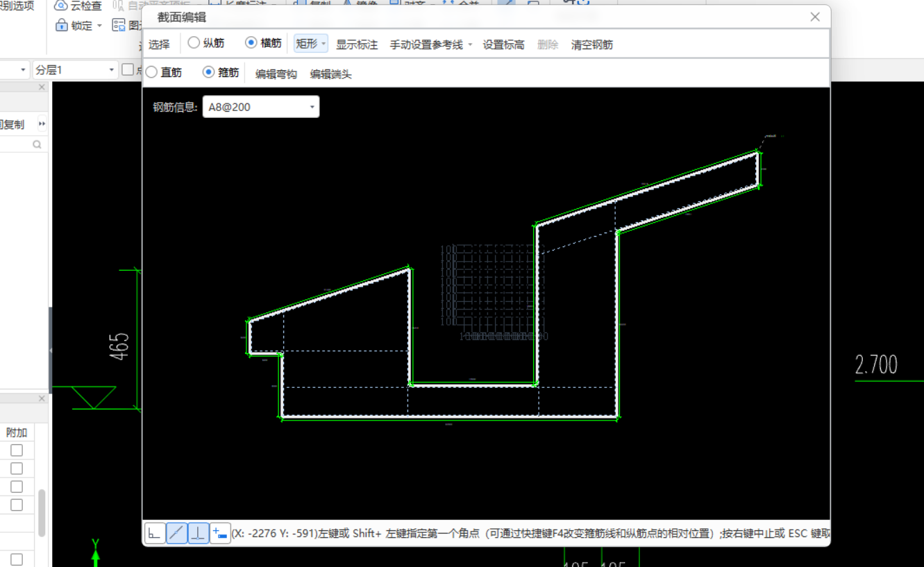Enable orthogonal mode icon in status bar
The width and height of the screenshot is (924, 567).
coord(155,534)
